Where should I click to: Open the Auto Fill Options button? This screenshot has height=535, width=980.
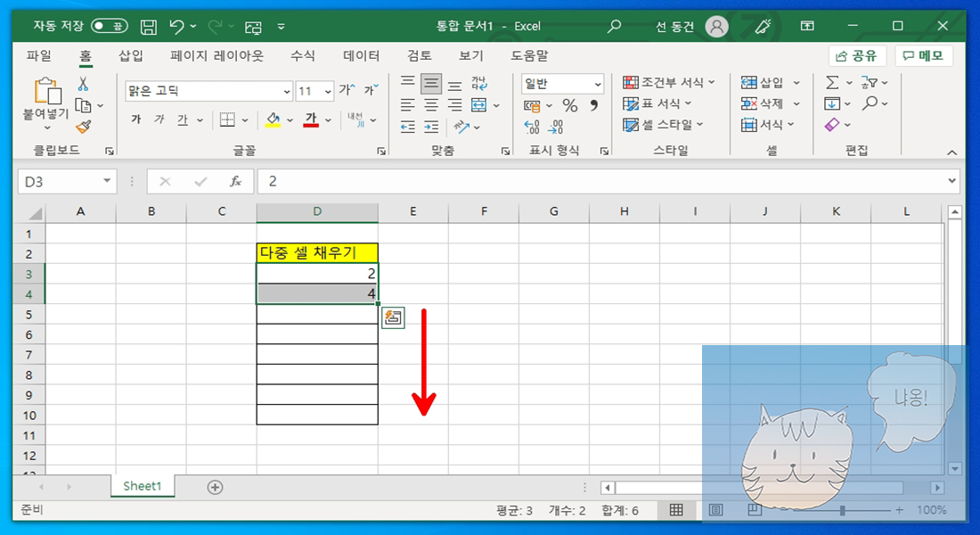click(393, 317)
